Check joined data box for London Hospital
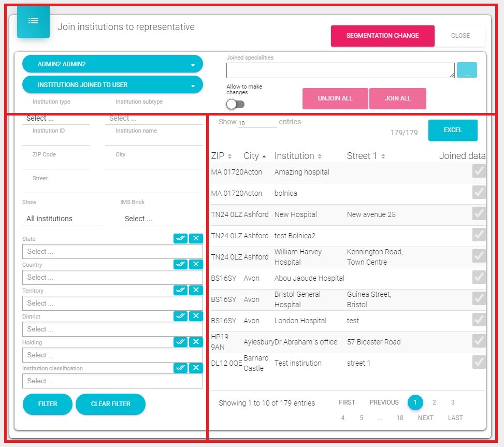 click(479, 321)
